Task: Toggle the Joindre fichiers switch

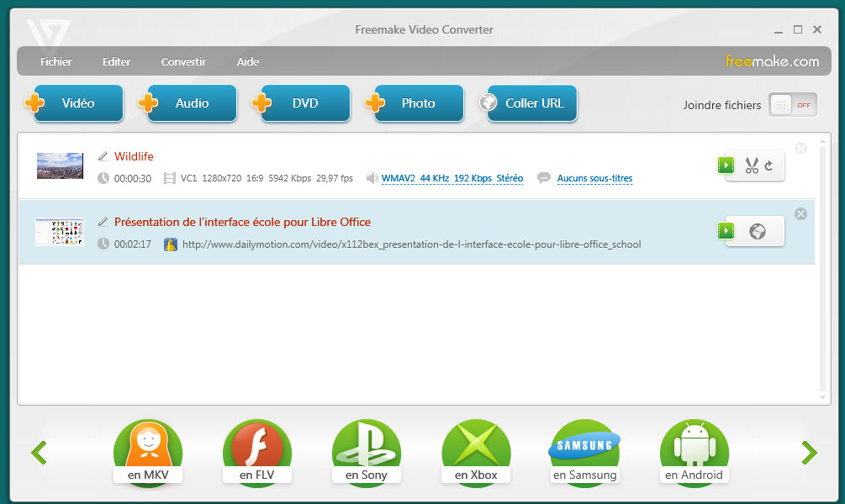Action: [x=792, y=105]
